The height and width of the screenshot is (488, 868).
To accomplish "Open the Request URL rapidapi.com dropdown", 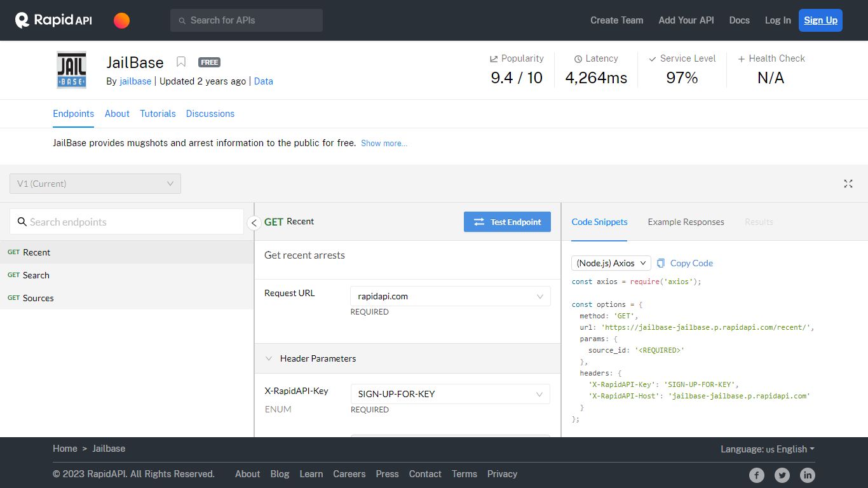I will (x=451, y=296).
